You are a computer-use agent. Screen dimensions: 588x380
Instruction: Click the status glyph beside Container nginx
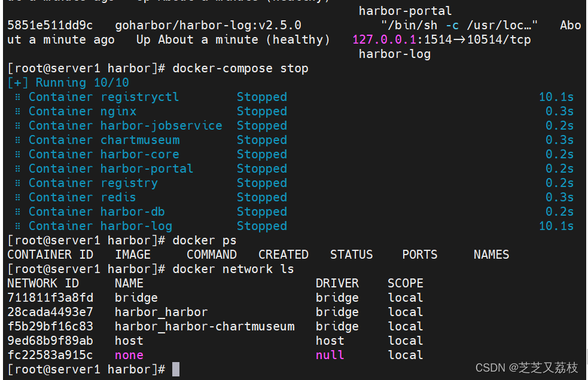(17, 112)
